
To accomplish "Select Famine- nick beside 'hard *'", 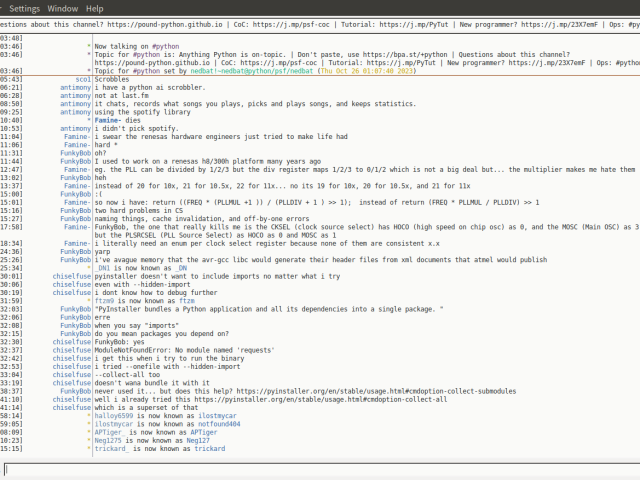I will [78, 145].
